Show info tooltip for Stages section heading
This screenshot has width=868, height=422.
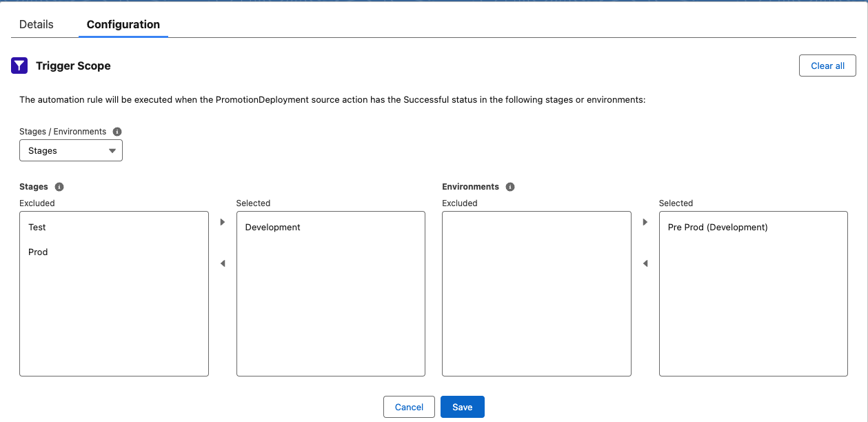pos(59,187)
